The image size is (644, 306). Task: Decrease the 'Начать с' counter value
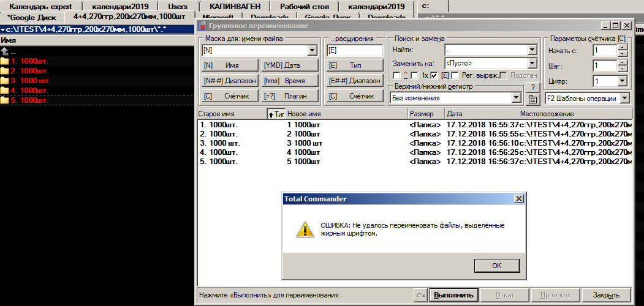pyautogui.click(x=623, y=54)
